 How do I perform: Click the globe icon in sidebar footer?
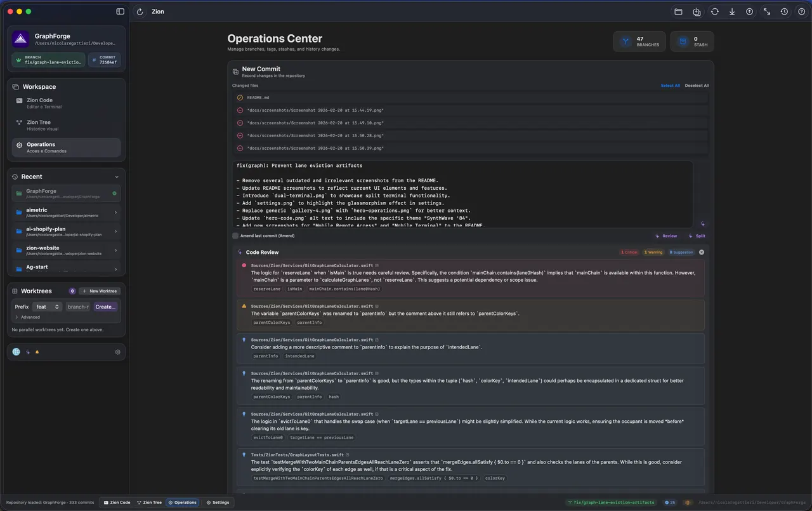tap(16, 352)
